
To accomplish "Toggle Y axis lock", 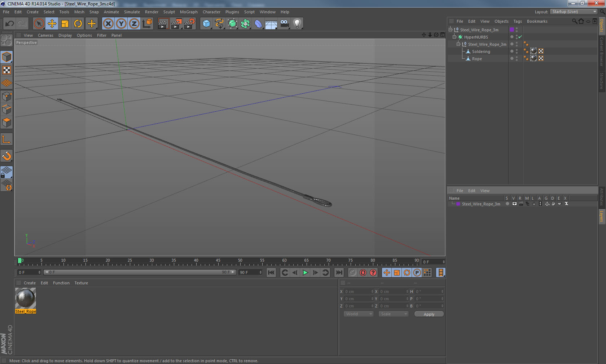I will point(121,24).
